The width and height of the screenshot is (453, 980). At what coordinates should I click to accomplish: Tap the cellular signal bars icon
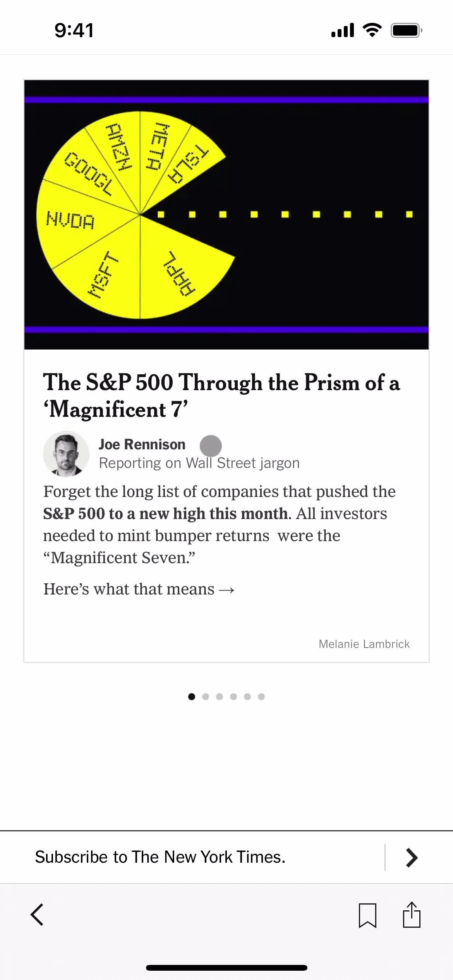point(343,30)
